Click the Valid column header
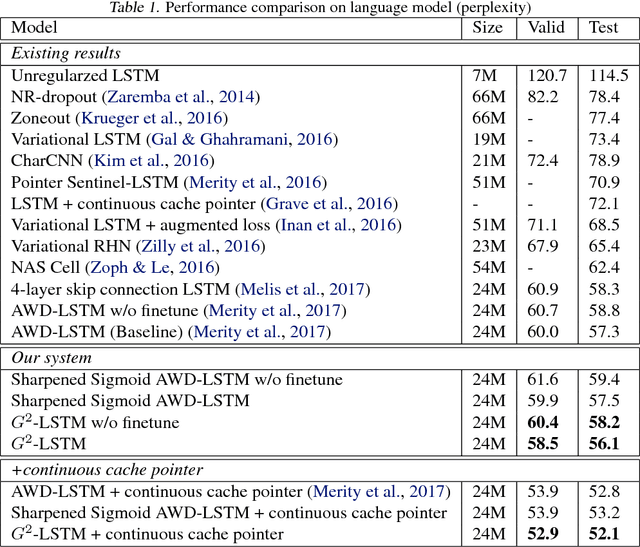Screen dimensions: 640x547 [544, 29]
